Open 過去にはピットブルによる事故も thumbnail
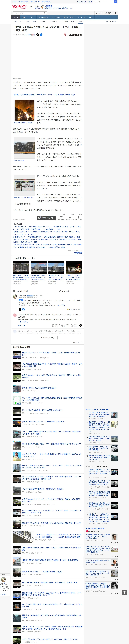Viewport: 129px width, 644px height. [x=24, y=185]
